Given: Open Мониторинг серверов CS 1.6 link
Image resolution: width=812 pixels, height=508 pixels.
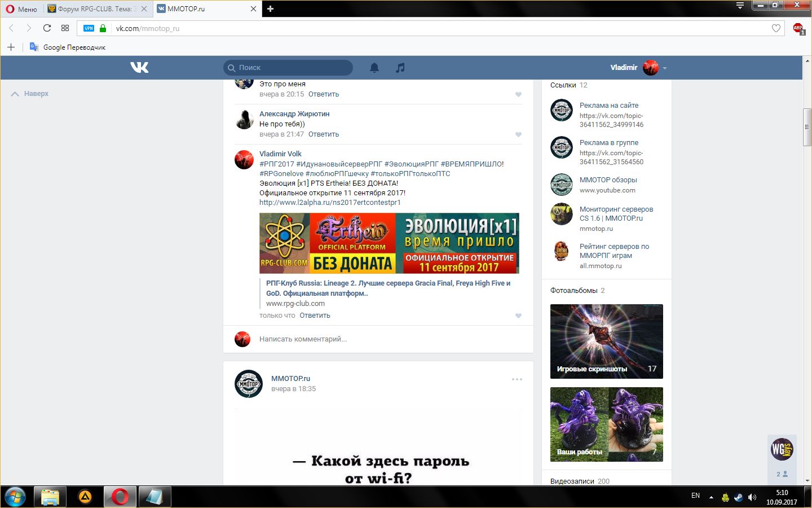Looking at the screenshot, I should click(x=616, y=214).
